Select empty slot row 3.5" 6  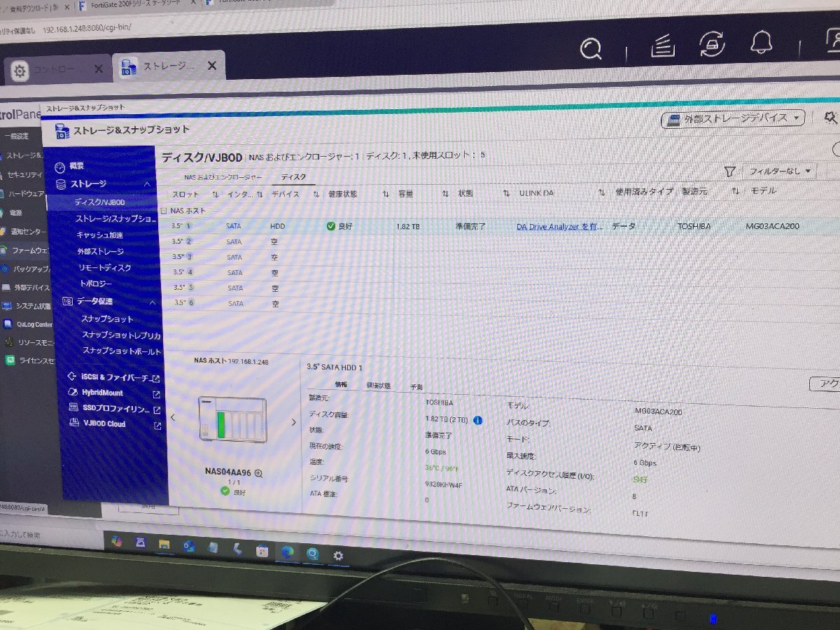(500, 303)
